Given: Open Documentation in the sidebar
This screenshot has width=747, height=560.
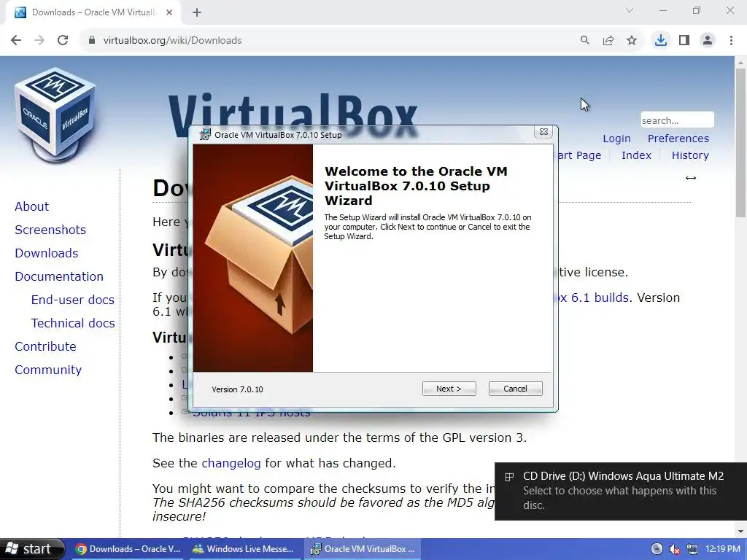Looking at the screenshot, I should point(59,276).
